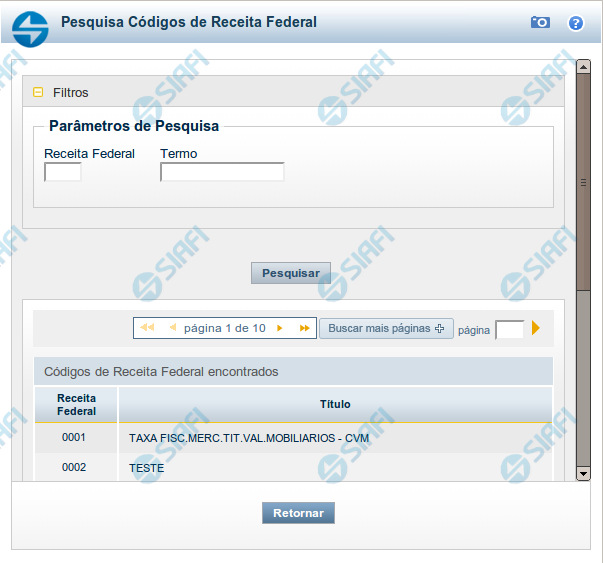The height and width of the screenshot is (563, 603).
Task: Click Buscar mais páginas button
Action: point(386,328)
